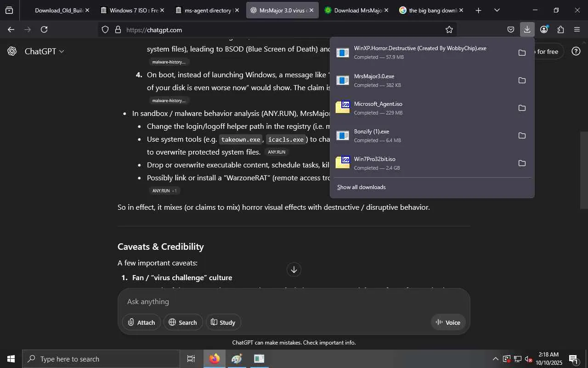List all tabs dropdown arrow

(497, 10)
